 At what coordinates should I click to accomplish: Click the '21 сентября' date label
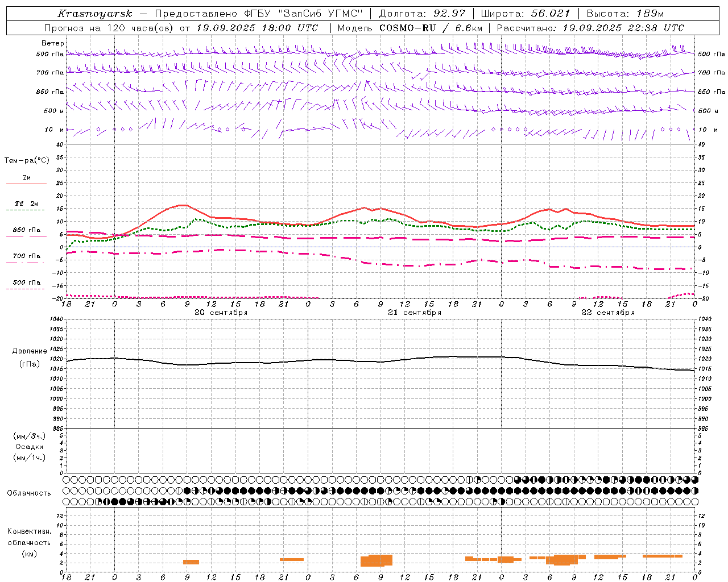(415, 313)
